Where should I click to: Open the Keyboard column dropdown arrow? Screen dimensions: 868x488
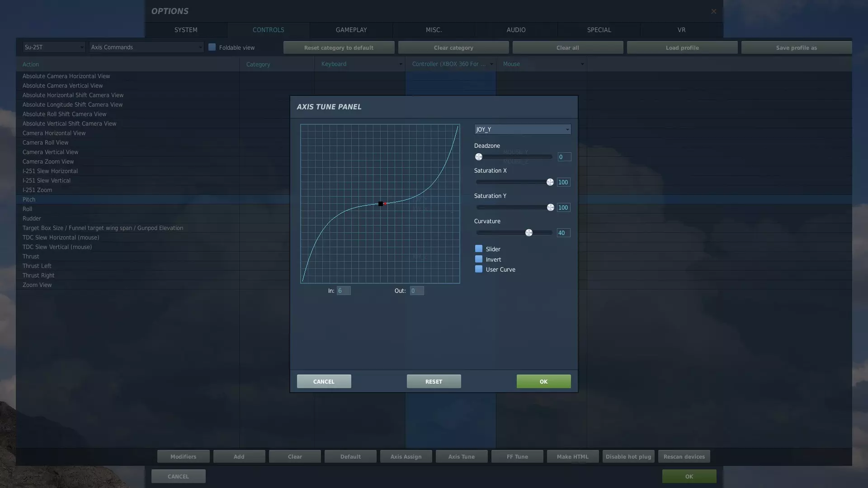pyautogui.click(x=401, y=64)
